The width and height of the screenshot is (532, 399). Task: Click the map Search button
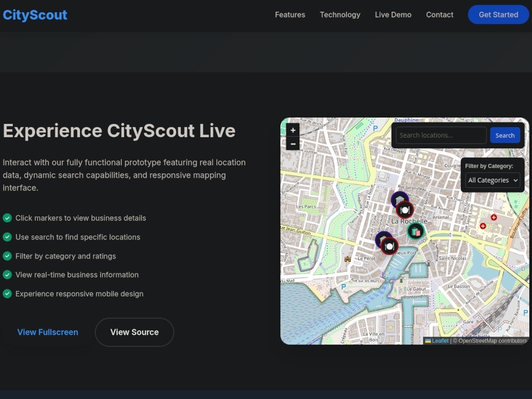coord(505,135)
